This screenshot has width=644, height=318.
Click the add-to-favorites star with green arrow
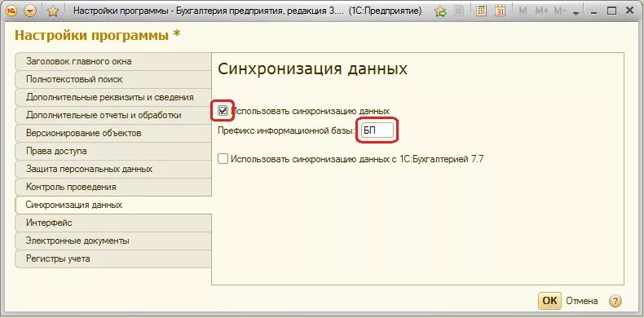tap(441, 11)
